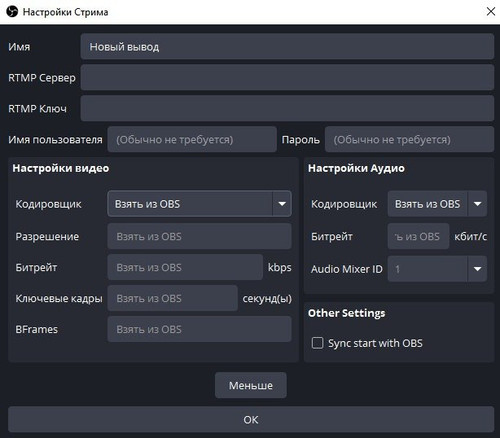The width and height of the screenshot is (500, 438).
Task: Open the video Кодировщик dropdown
Action: (x=199, y=204)
